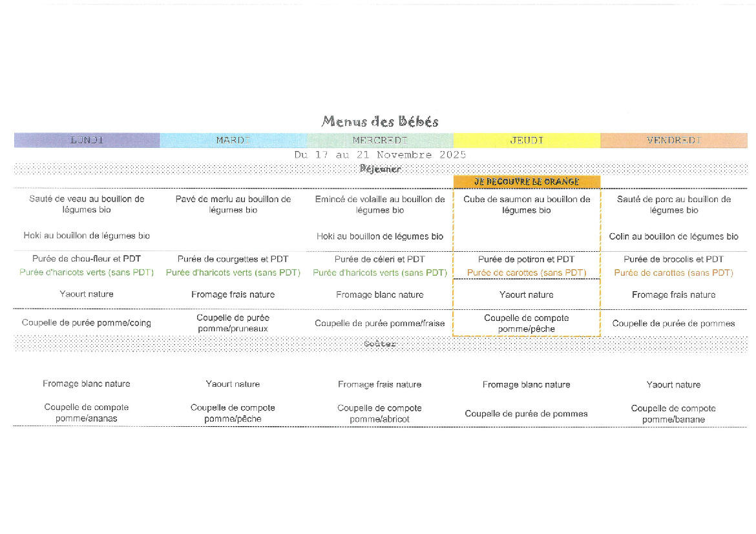This screenshot has height=534, width=756.
Task: Click the date range "Du 17 au 21 Novembre 2025"
Action: [380, 155]
